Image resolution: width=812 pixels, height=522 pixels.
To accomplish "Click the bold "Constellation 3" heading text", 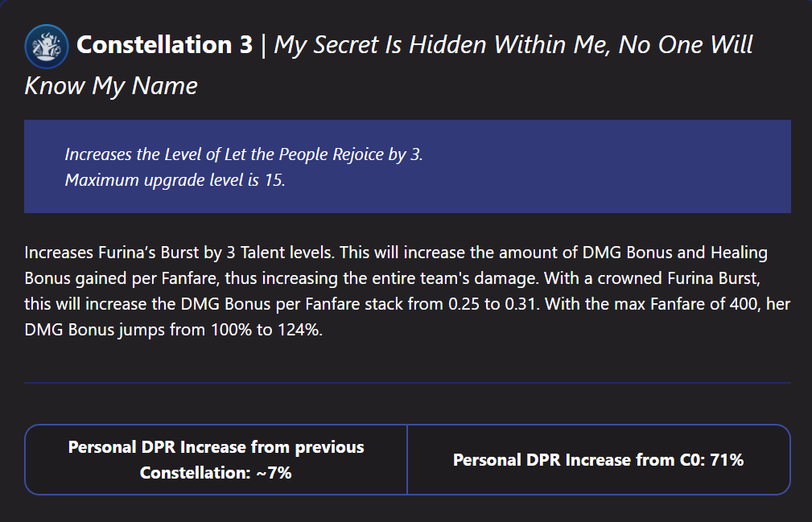I will [x=164, y=45].
